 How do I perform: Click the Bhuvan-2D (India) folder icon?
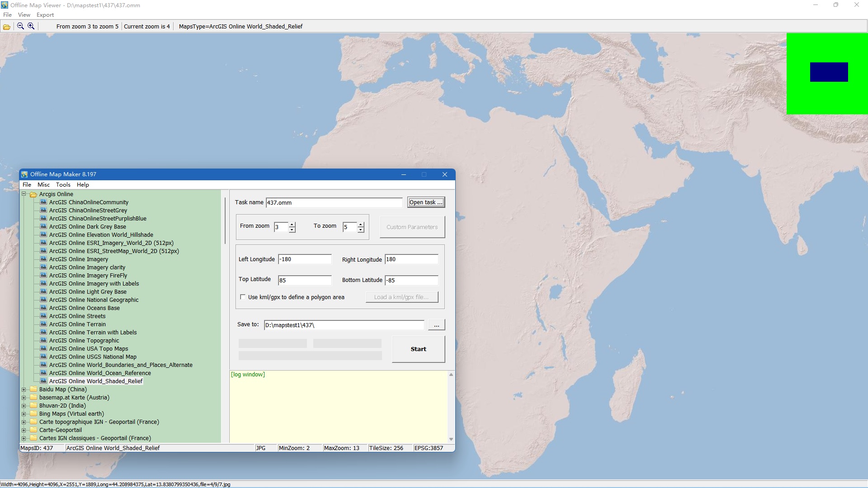33,405
